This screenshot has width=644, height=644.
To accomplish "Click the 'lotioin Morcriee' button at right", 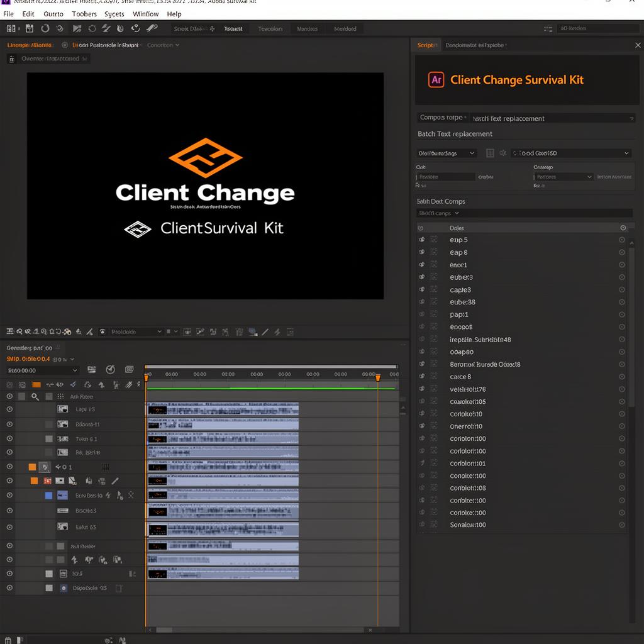I will coord(614,177).
